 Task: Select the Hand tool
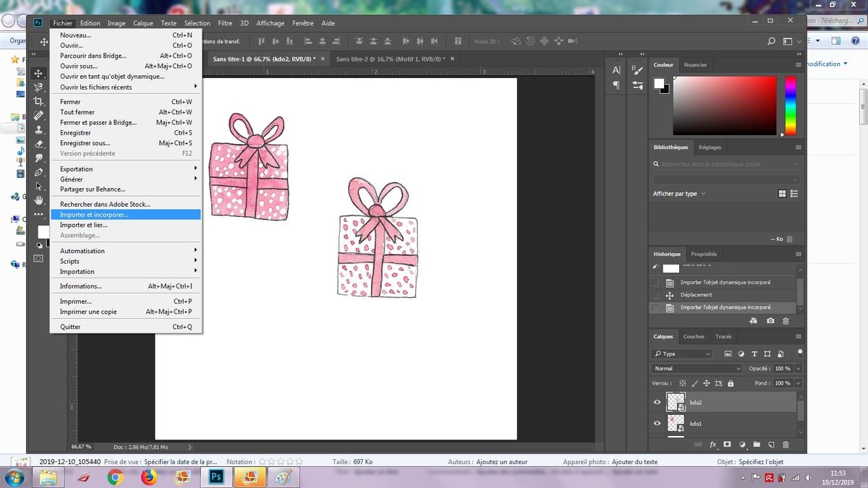click(38, 200)
